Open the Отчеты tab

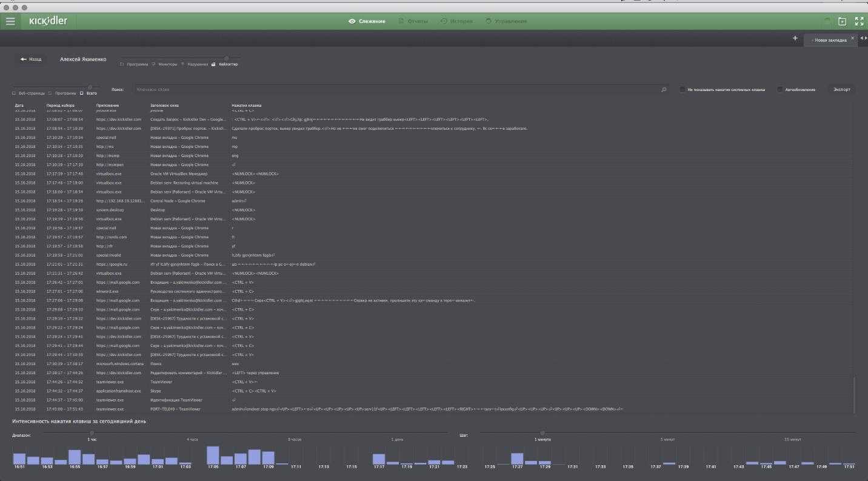(413, 21)
